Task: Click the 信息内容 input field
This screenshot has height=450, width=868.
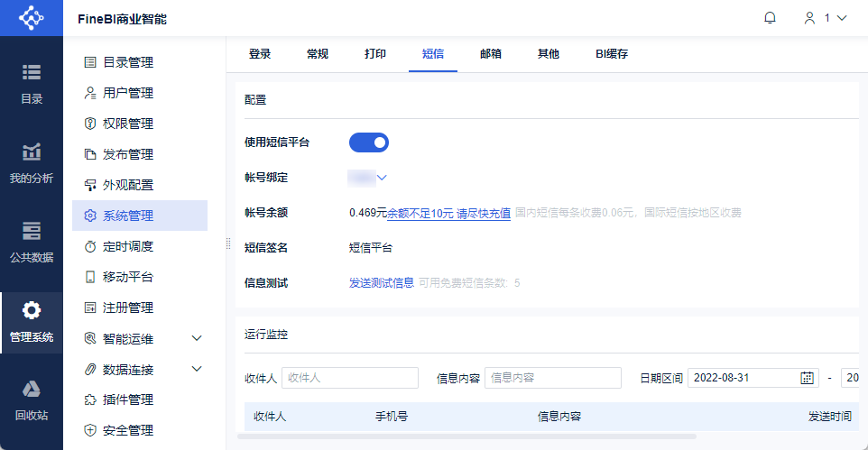Action: pyautogui.click(x=553, y=378)
